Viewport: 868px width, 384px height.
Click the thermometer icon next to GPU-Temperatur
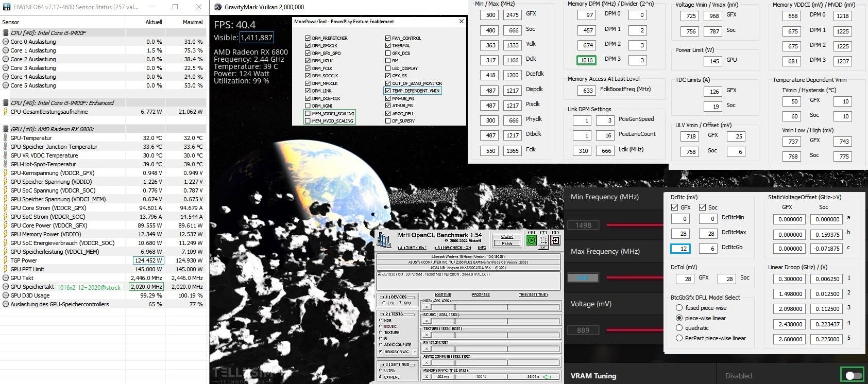point(6,138)
